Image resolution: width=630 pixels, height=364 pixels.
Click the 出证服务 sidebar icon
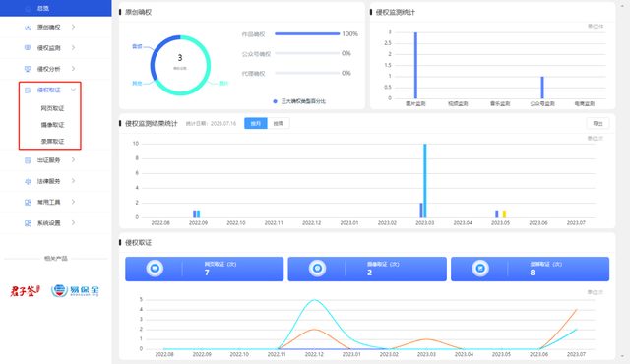click(28, 160)
